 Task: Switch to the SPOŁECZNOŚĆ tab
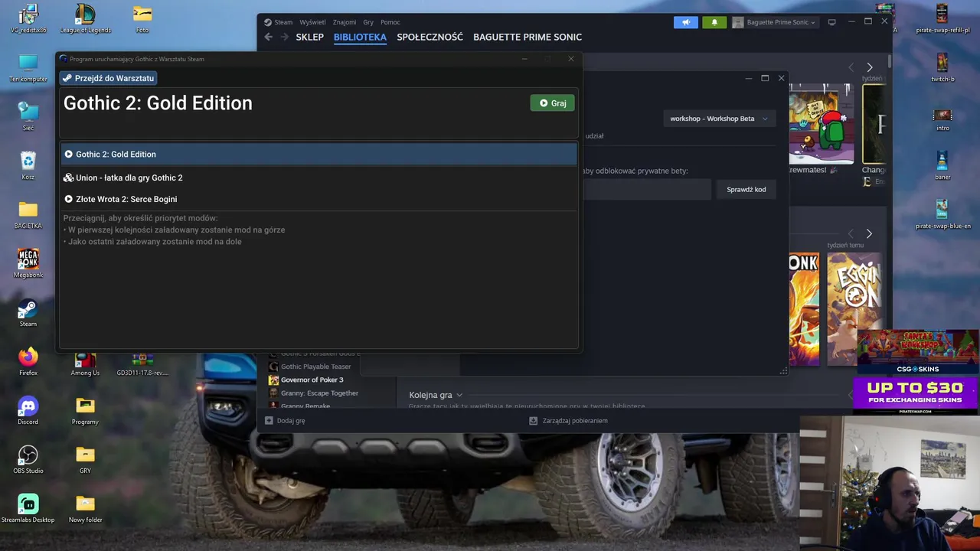430,37
